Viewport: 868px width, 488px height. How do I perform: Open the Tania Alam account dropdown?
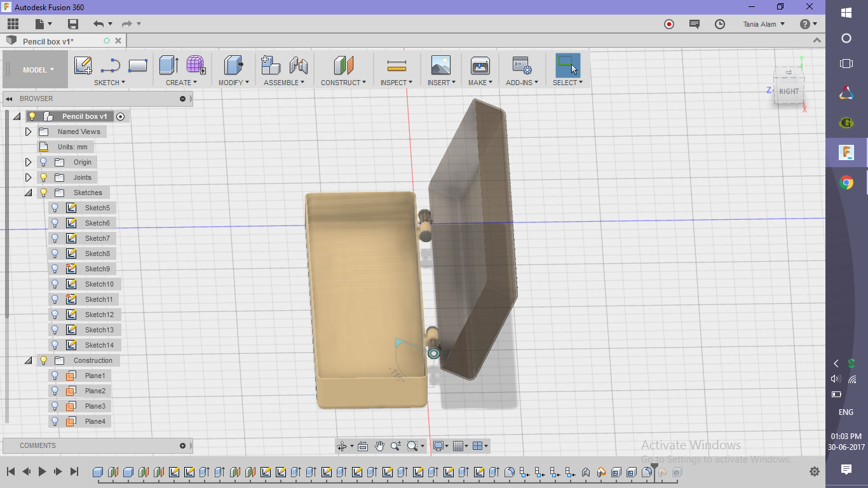tap(764, 24)
